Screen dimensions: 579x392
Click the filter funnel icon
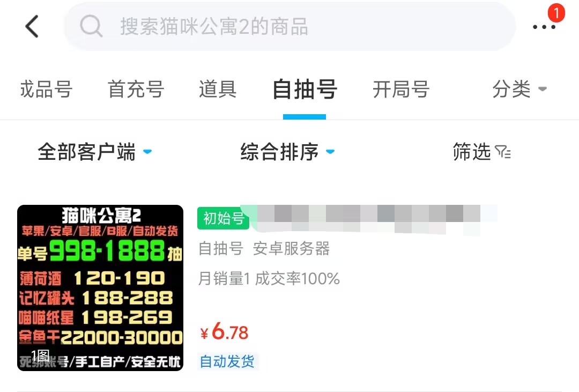(x=502, y=152)
